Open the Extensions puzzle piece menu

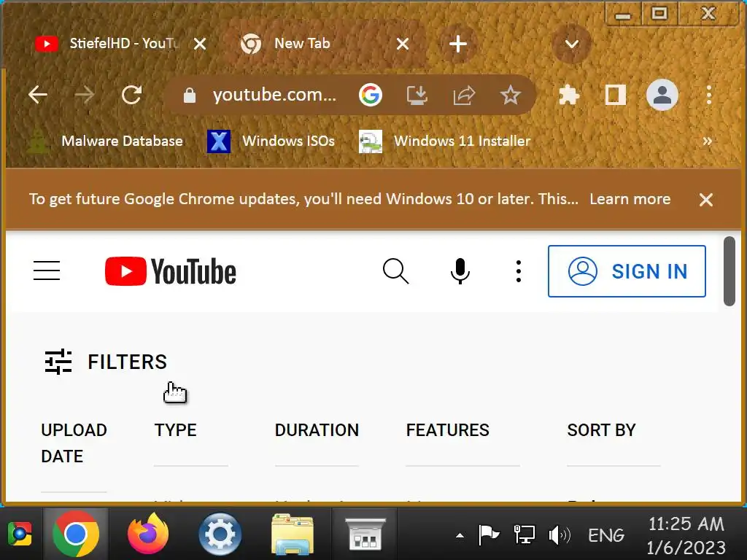click(569, 96)
